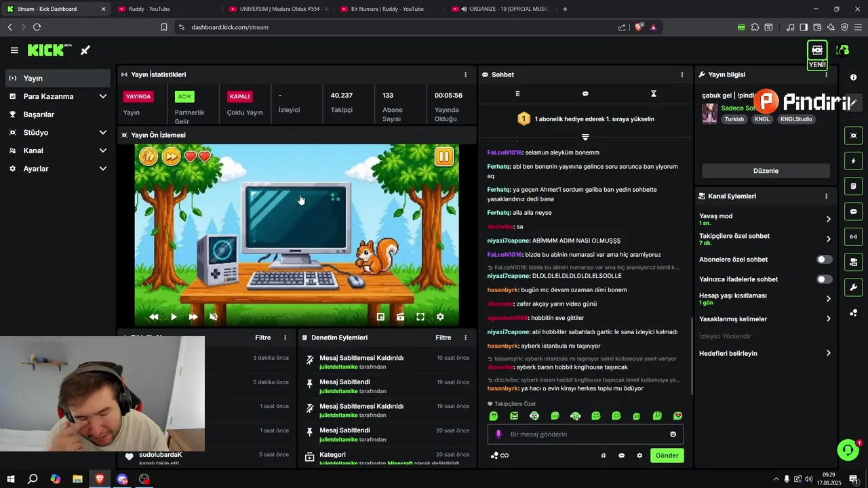This screenshot has height=488, width=868.
Task: Click the wrench icon in right sidebar
Action: coord(853,287)
